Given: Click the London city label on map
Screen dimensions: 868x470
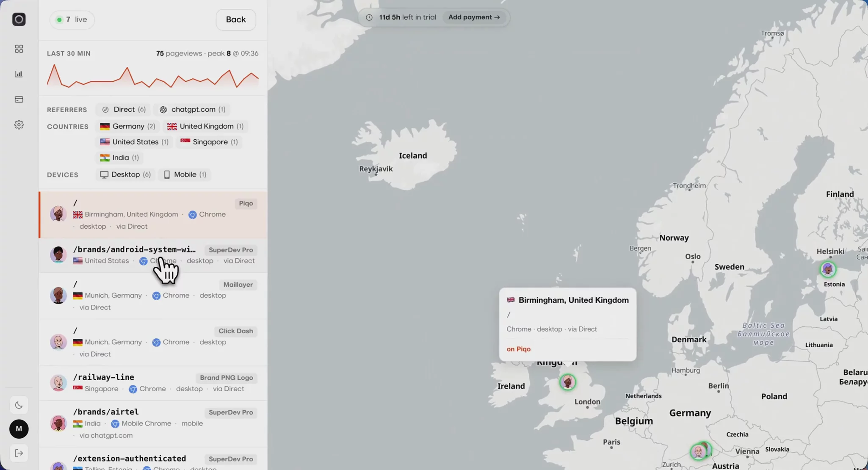Looking at the screenshot, I should pyautogui.click(x=587, y=402).
